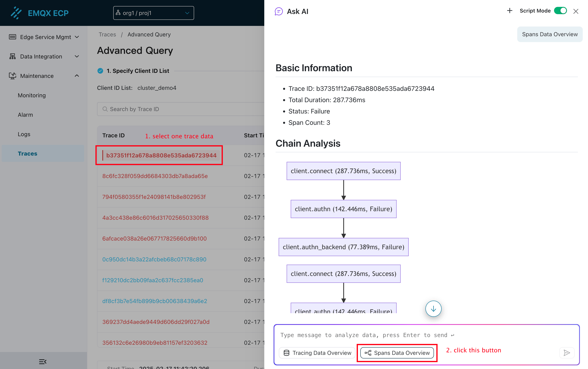Click the Data Integration icon in sidebar
The image size is (588, 369).
(x=12, y=56)
